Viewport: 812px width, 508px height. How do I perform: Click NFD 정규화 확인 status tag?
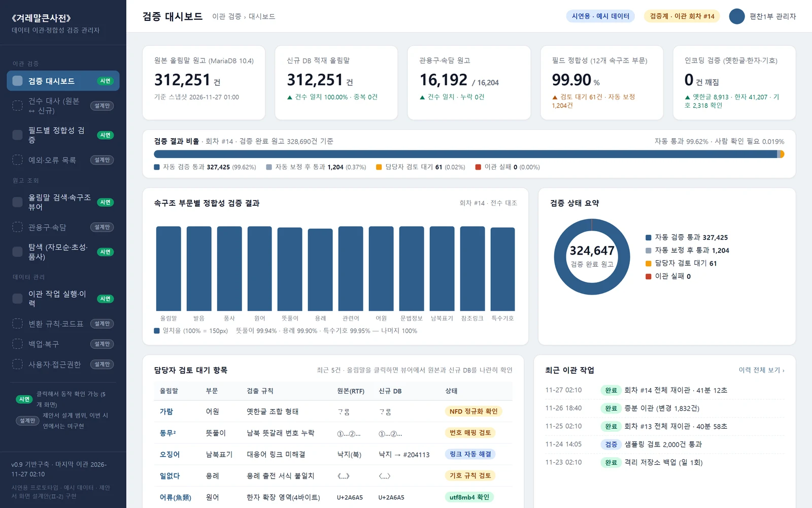coord(473,411)
